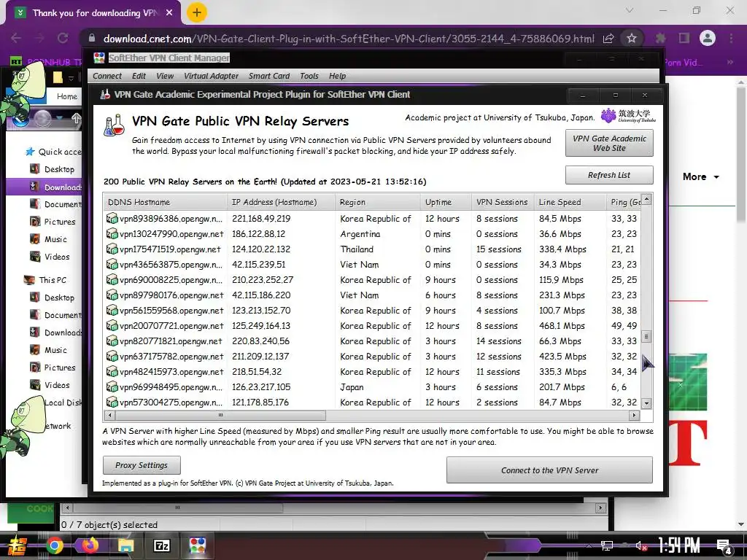
Task: Open 7-Zip from the taskbar
Action: click(x=161, y=545)
